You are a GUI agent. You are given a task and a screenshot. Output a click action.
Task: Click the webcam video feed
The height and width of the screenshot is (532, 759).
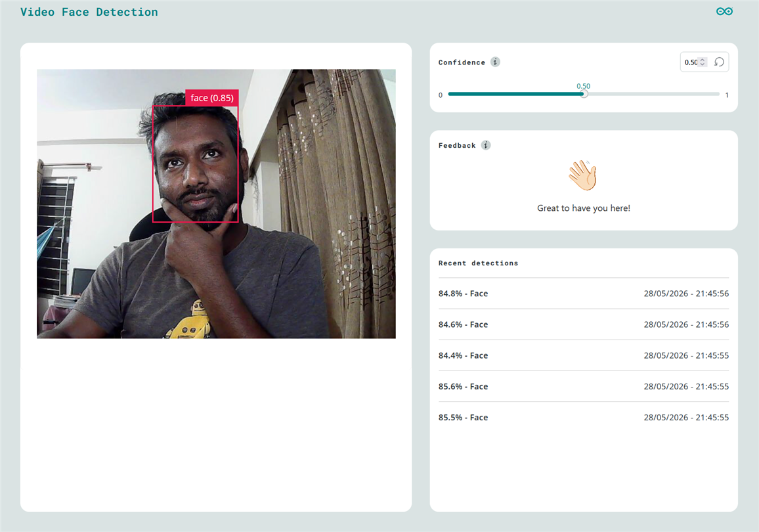click(x=216, y=204)
